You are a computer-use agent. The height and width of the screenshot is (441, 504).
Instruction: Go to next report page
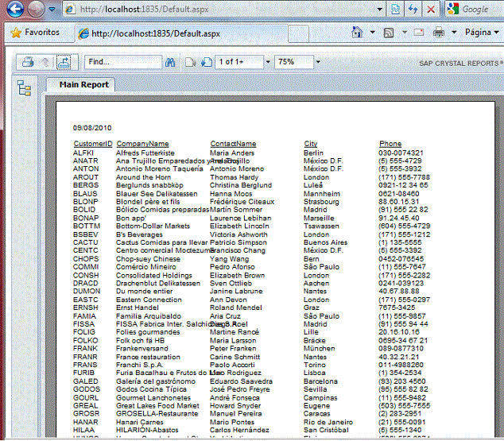coord(205,62)
